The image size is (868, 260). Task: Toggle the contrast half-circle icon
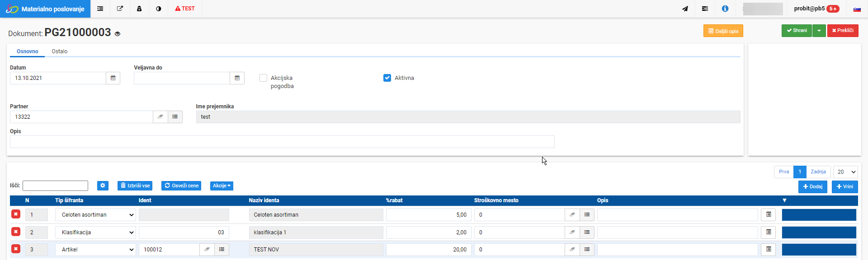159,9
